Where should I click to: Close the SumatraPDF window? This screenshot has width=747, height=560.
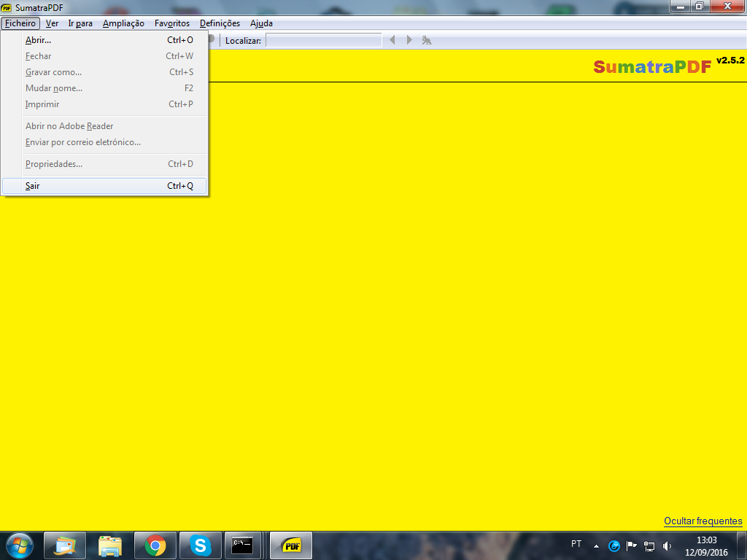[x=727, y=6]
